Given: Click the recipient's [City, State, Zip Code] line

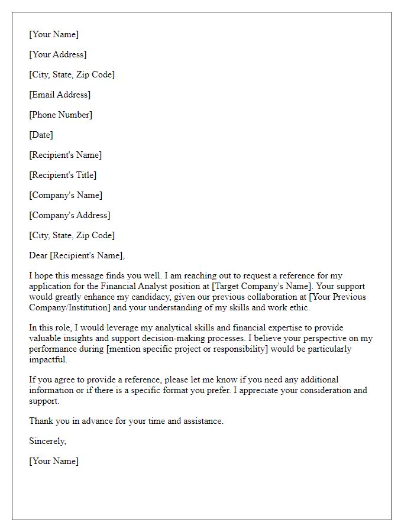Looking at the screenshot, I should (72, 235).
